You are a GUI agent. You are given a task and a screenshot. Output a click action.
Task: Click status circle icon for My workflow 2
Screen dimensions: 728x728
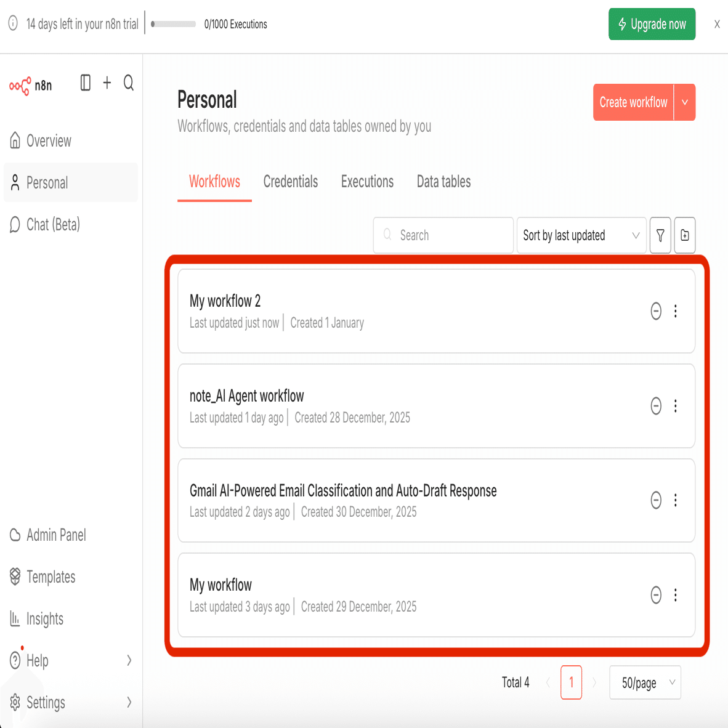point(655,311)
